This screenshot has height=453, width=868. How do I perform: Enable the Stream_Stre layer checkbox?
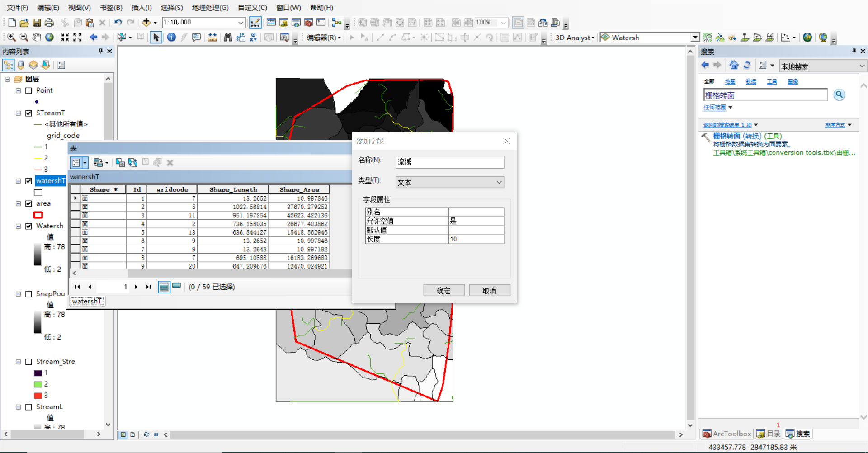click(28, 362)
